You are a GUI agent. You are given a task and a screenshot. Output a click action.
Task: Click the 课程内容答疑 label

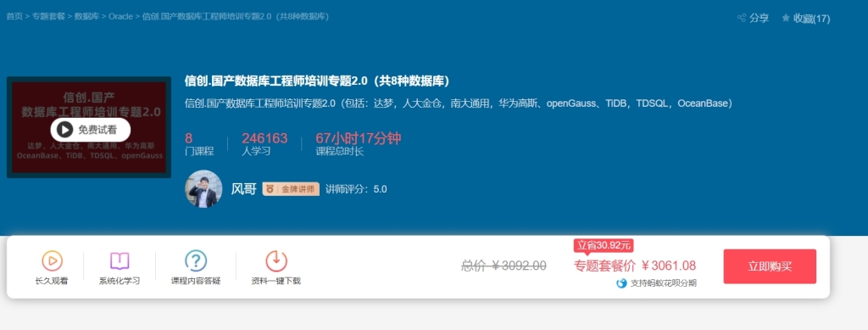(x=196, y=282)
